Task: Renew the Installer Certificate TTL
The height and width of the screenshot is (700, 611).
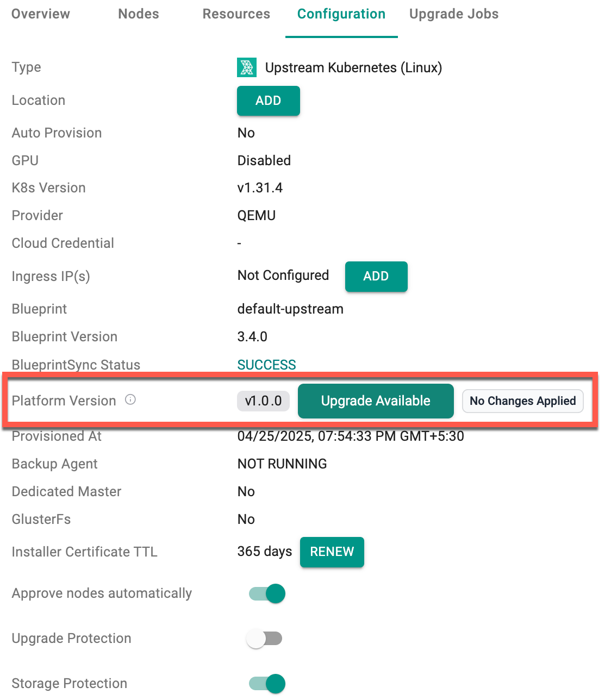Action: coord(332,552)
